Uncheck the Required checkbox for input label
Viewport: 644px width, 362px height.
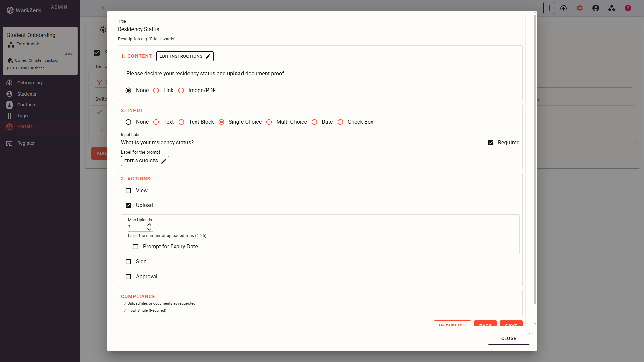coord(491,142)
